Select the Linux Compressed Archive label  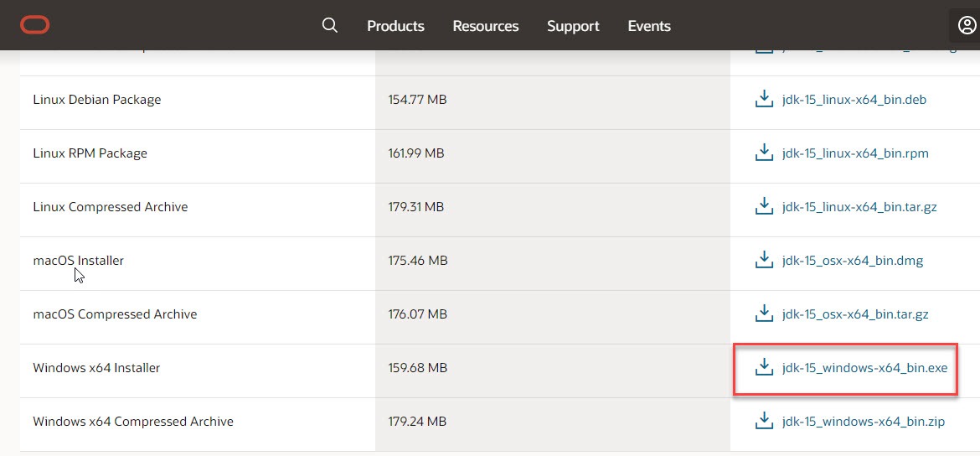(x=111, y=206)
